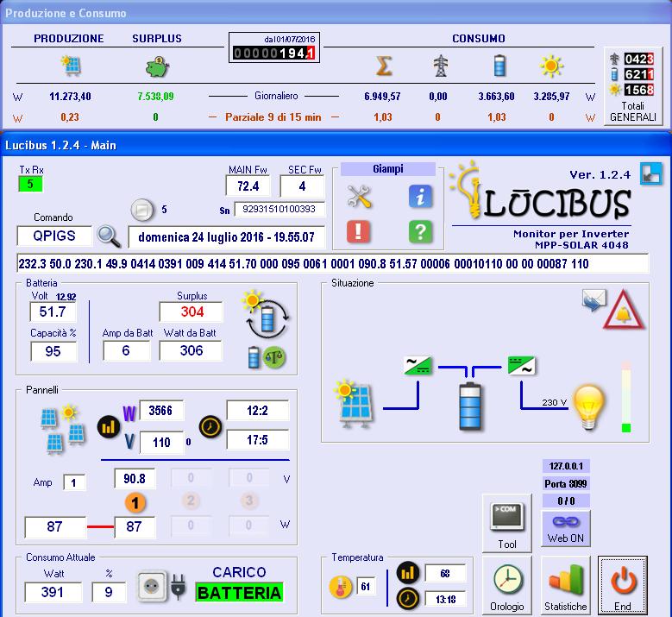Click the MAIN Fw 72.4 field

(x=248, y=186)
